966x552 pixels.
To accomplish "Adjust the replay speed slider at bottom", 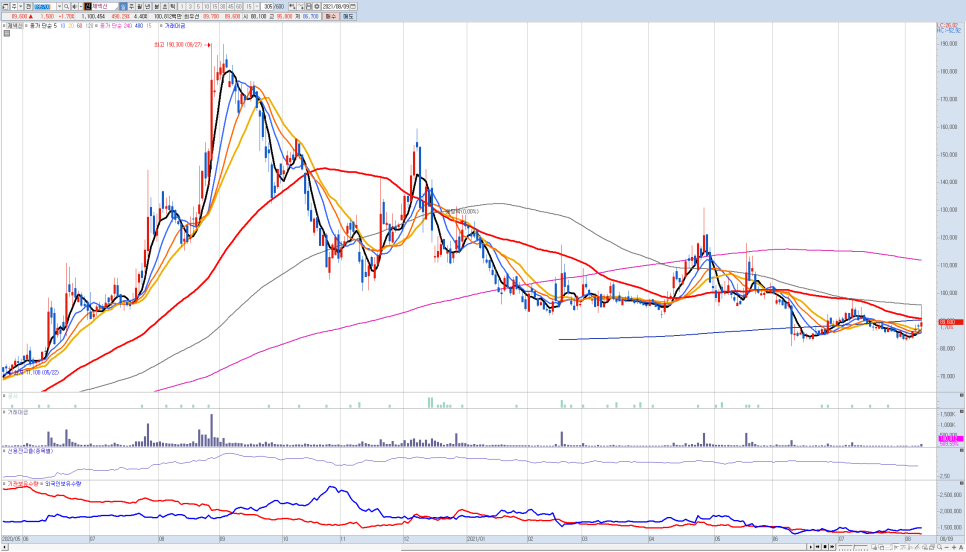I will [853, 547].
